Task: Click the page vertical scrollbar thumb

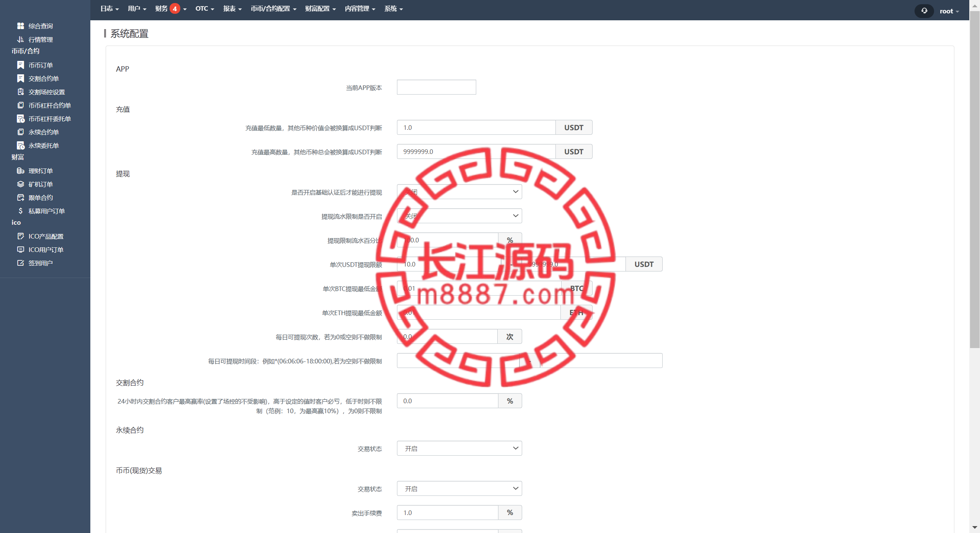Action: tap(975, 180)
